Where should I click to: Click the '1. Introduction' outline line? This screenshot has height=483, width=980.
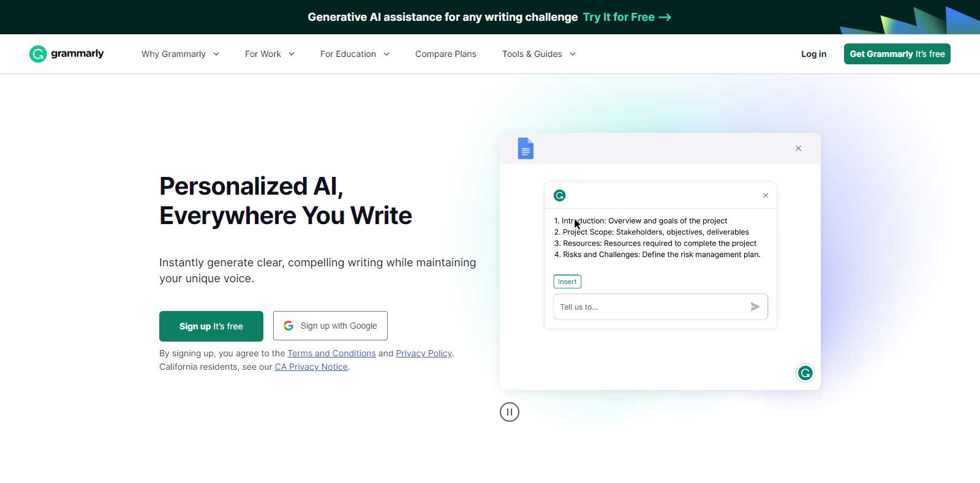(641, 221)
